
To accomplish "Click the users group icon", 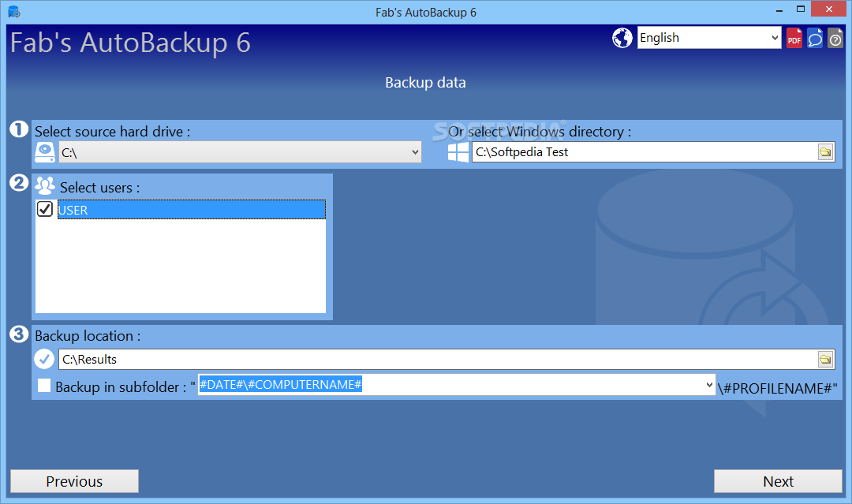I will pos(45,185).
